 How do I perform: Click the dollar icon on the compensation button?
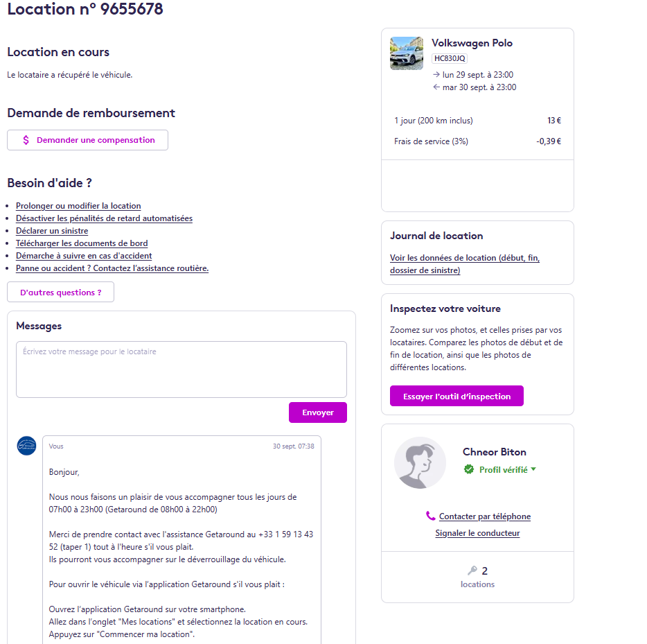(26, 140)
